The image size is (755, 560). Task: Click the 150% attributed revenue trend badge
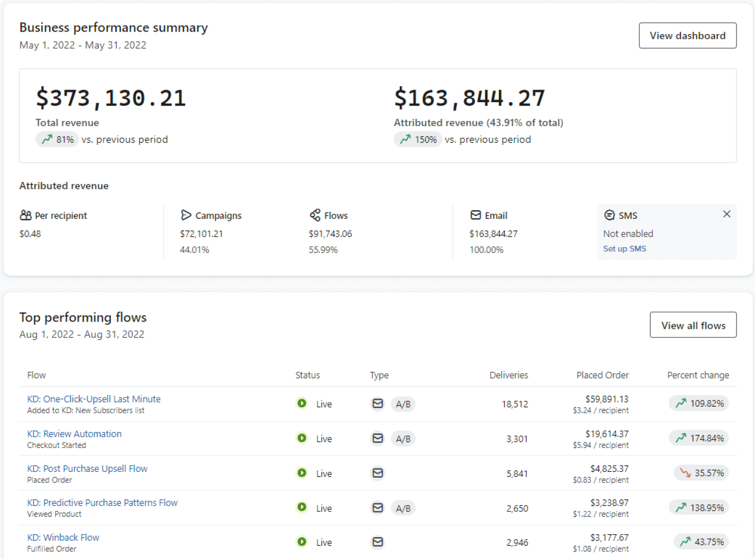pyautogui.click(x=418, y=140)
